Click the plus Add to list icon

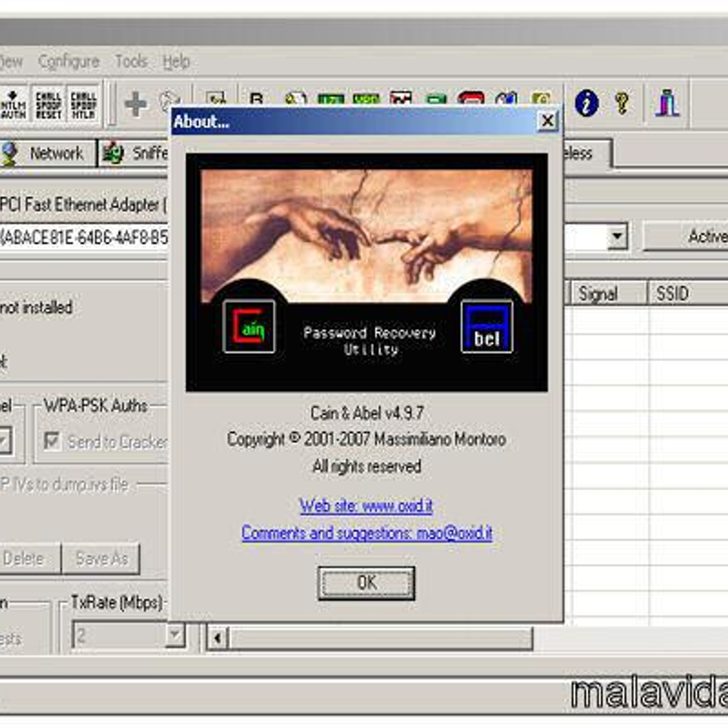tap(136, 104)
